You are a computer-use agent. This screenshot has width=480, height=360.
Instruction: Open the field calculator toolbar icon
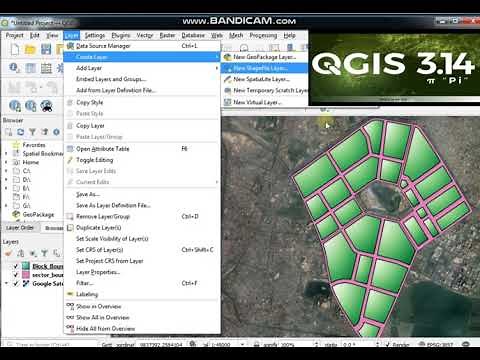tap(46, 68)
